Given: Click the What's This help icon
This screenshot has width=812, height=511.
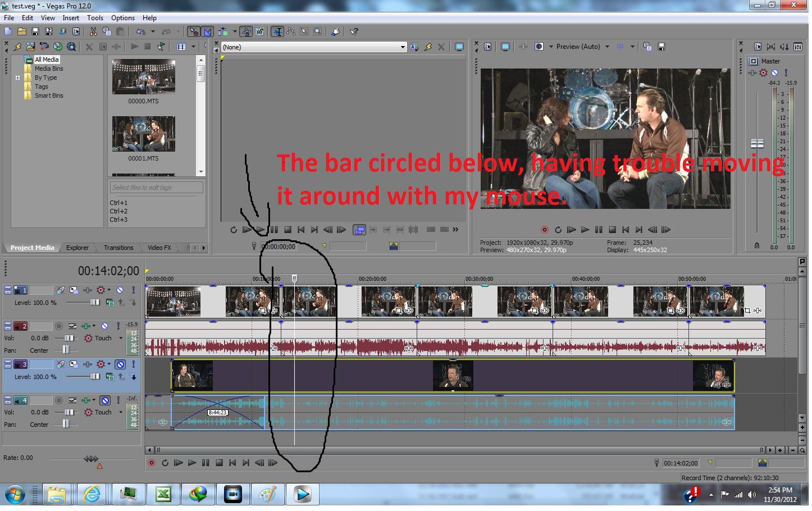Looking at the screenshot, I should [355, 32].
